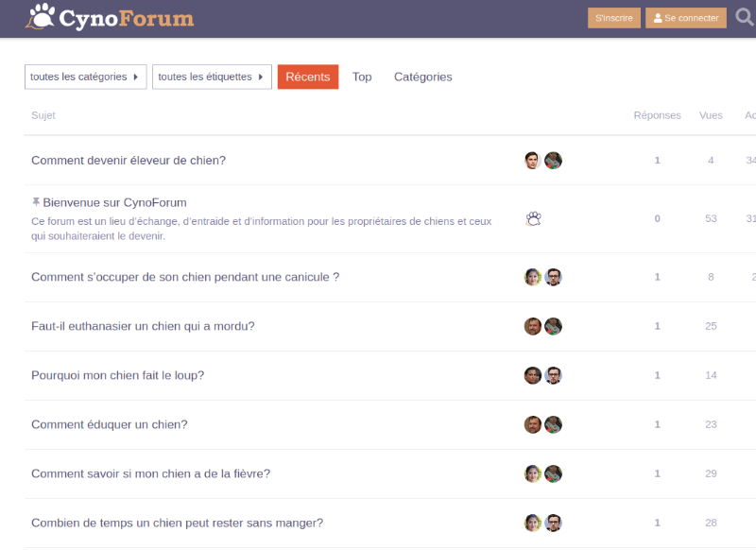This screenshot has height=550, width=756.
Task: Click reply count 1 for euthanasier topic
Action: (x=657, y=326)
